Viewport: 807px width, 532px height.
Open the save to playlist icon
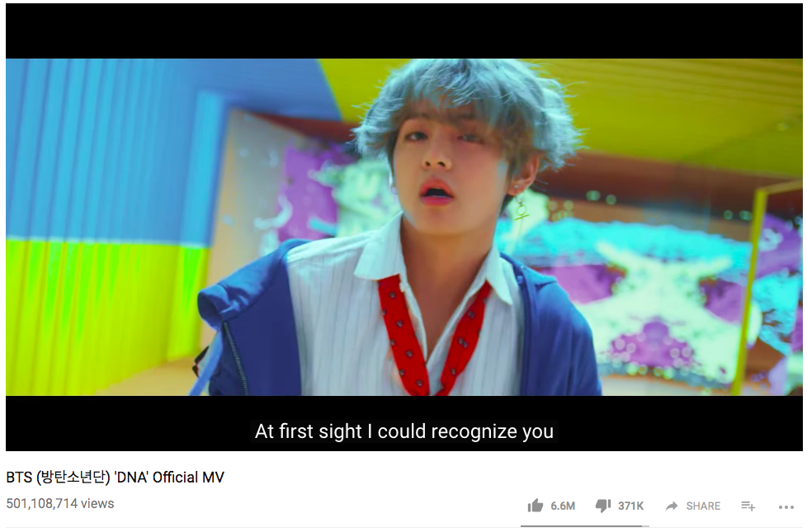(x=748, y=506)
